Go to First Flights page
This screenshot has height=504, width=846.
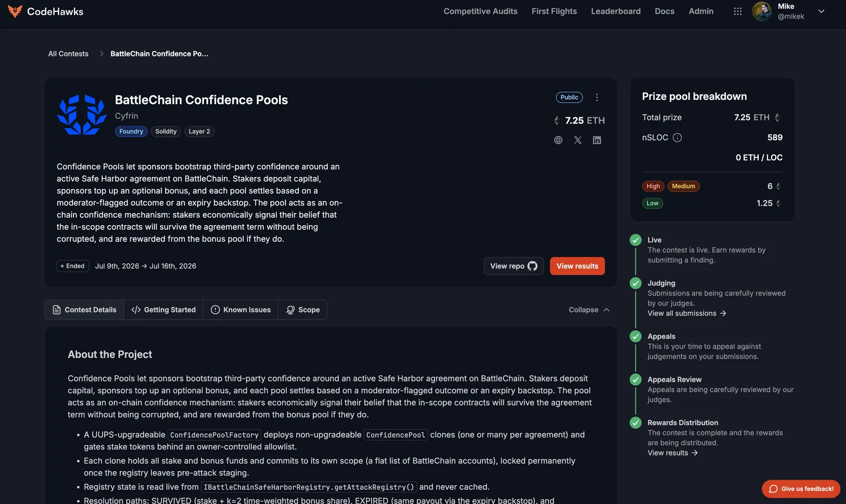(554, 11)
